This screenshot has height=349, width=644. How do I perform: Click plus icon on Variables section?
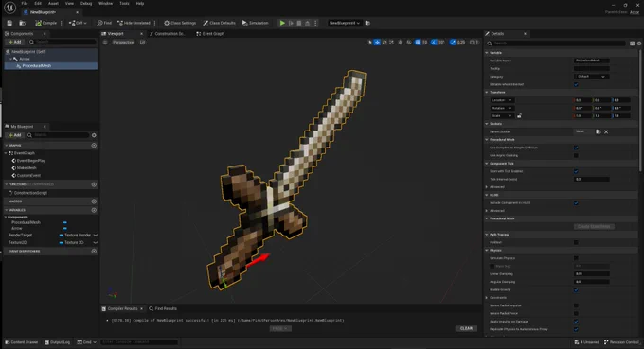tap(94, 210)
